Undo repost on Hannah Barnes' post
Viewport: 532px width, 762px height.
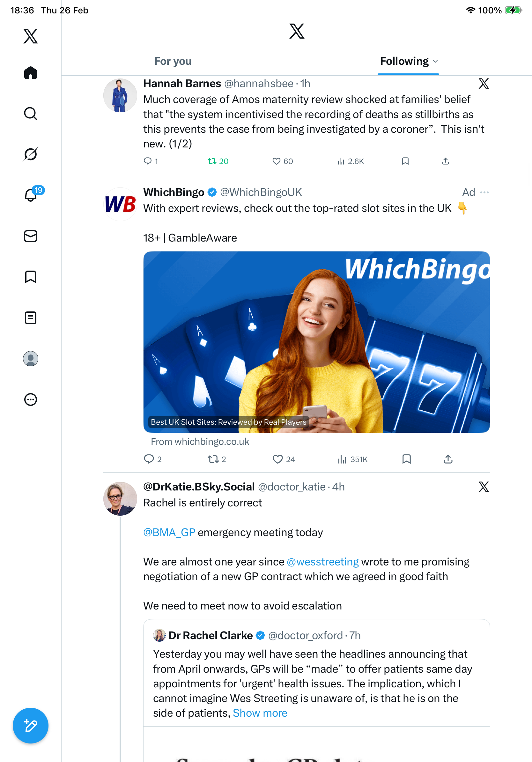[212, 161]
